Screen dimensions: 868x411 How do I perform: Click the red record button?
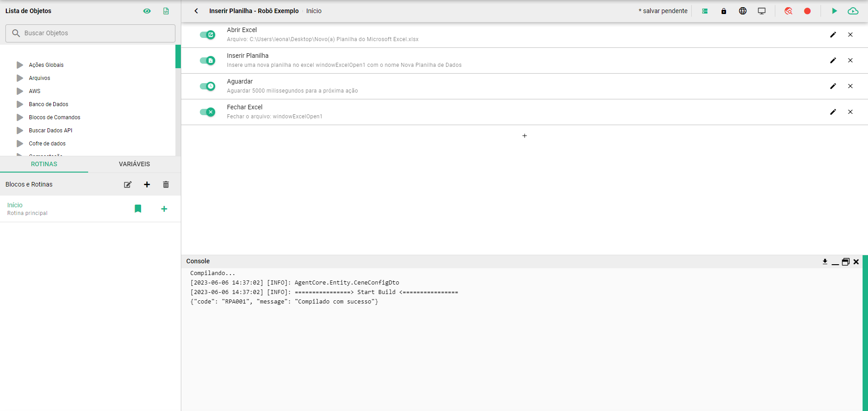[x=807, y=11]
